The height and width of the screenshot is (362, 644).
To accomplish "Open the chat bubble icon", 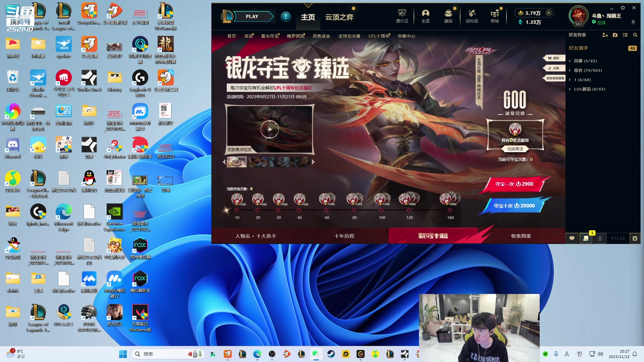I will pyautogui.click(x=572, y=238).
